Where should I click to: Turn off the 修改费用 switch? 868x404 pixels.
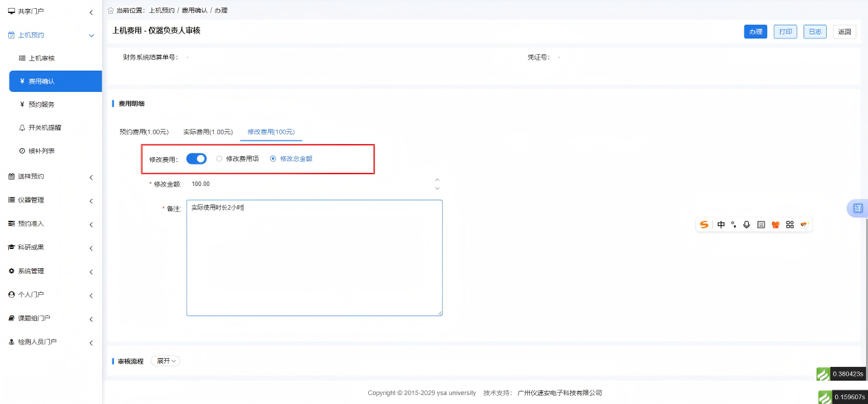coord(197,159)
